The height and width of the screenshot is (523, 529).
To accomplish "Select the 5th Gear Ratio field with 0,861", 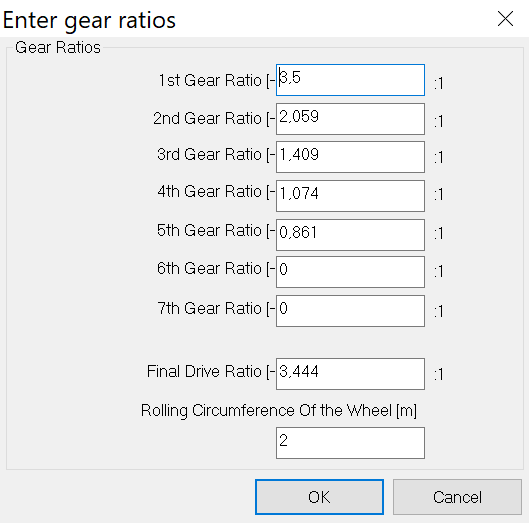I will [x=350, y=235].
